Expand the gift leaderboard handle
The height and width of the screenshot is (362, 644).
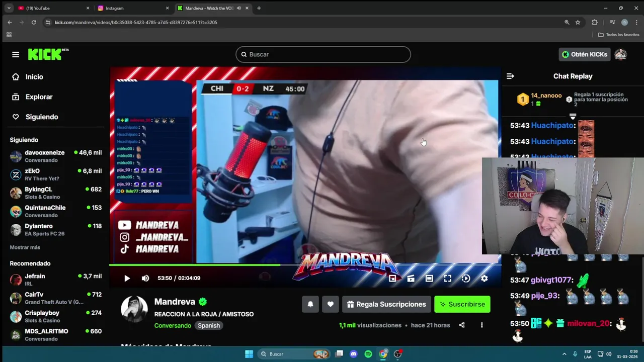[x=573, y=116]
